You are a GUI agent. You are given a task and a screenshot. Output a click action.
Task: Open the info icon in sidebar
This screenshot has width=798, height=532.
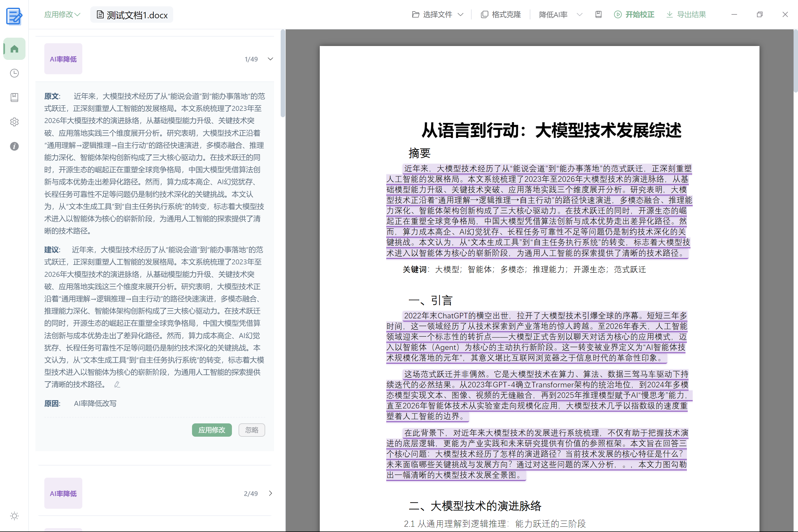click(x=14, y=146)
